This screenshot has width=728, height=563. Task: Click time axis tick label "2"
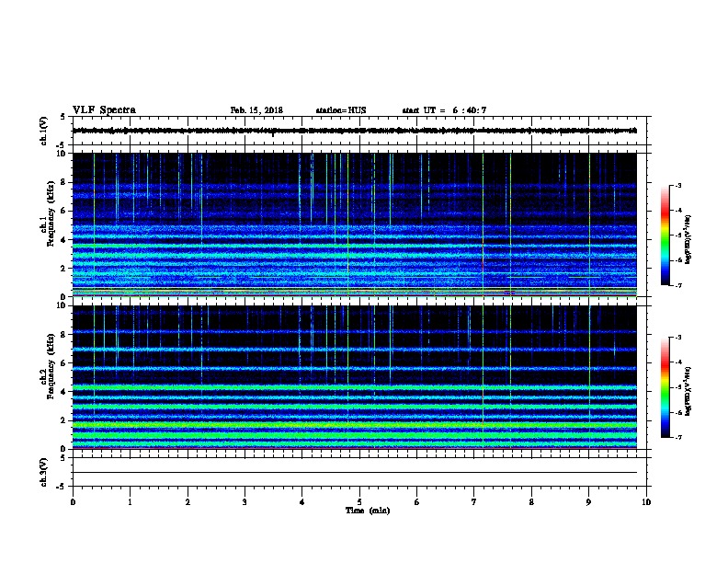(188, 501)
